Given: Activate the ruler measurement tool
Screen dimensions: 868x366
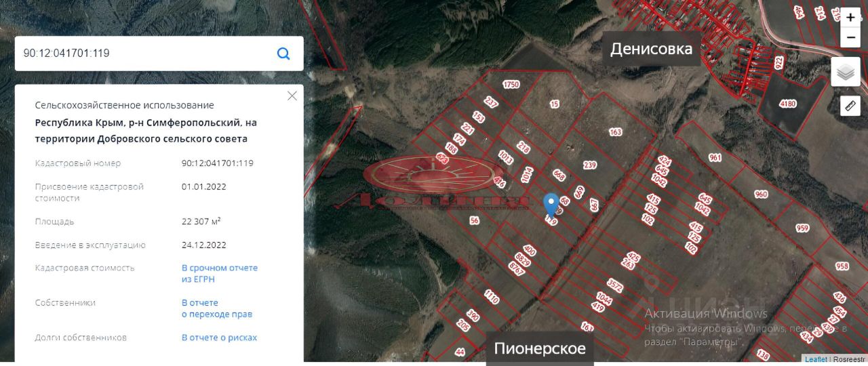Looking at the screenshot, I should point(850,106).
